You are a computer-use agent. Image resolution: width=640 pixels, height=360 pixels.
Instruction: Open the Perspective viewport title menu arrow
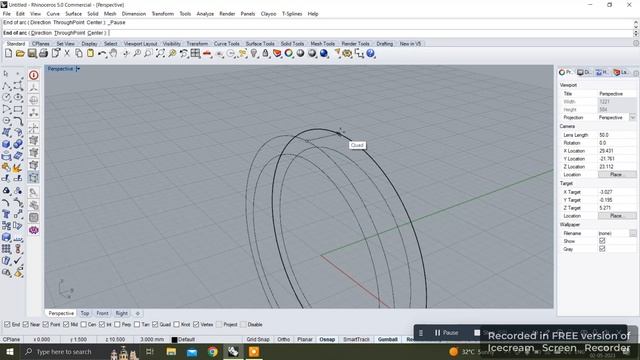(x=78, y=69)
